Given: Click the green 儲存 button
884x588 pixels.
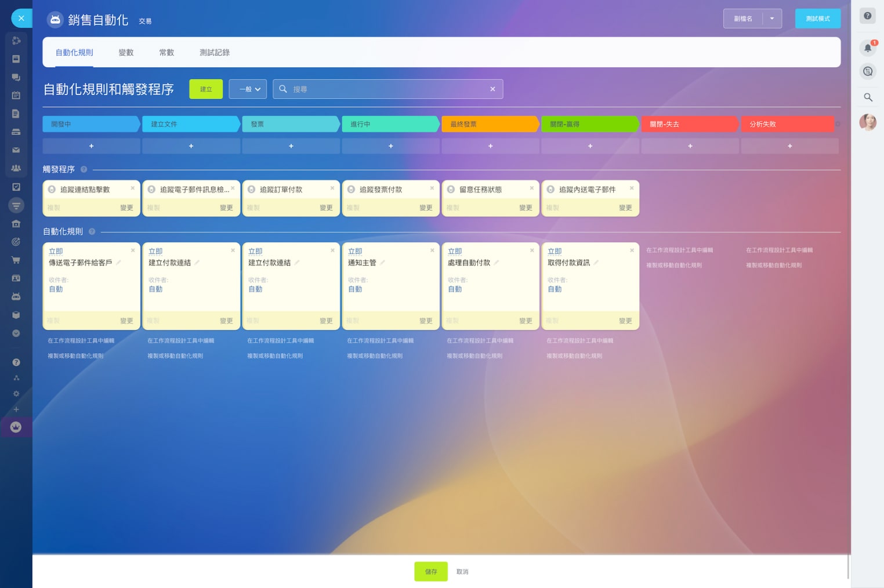Looking at the screenshot, I should point(430,571).
